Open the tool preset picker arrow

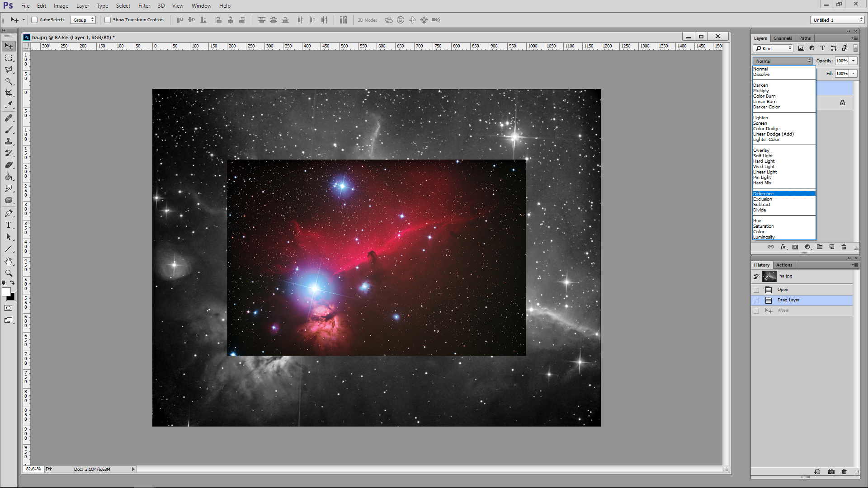24,20
